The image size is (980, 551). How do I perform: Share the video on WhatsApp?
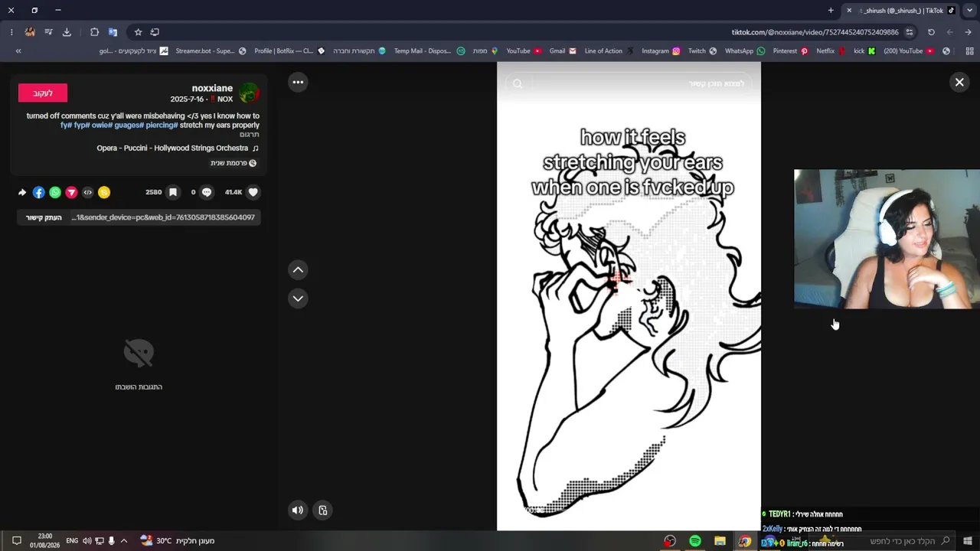(55, 193)
